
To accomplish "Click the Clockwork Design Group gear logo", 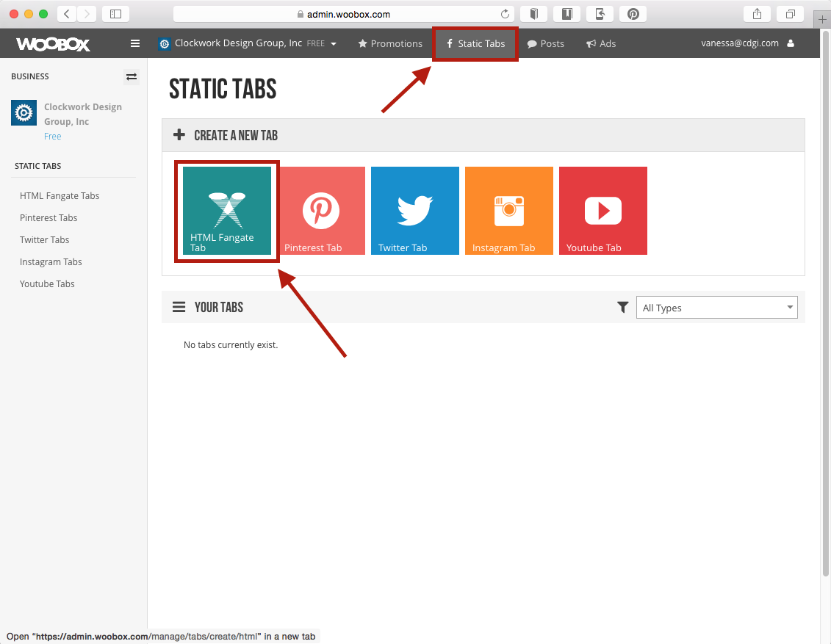I will click(24, 113).
